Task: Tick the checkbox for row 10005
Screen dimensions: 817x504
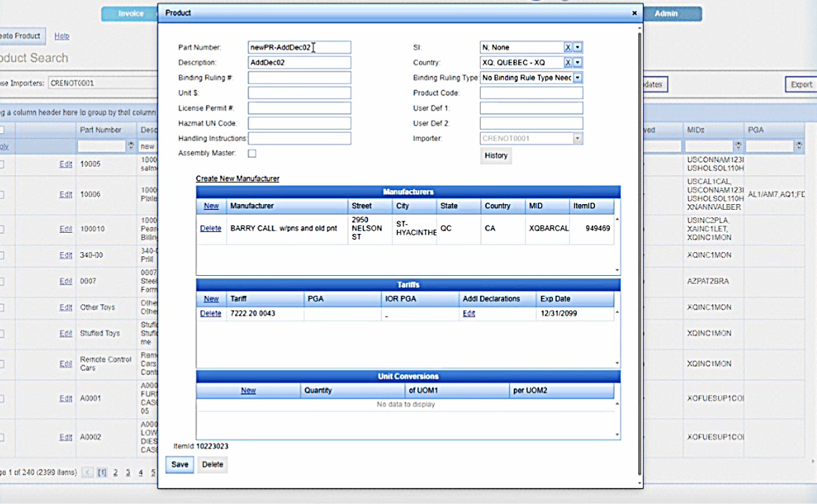Action: (2, 164)
